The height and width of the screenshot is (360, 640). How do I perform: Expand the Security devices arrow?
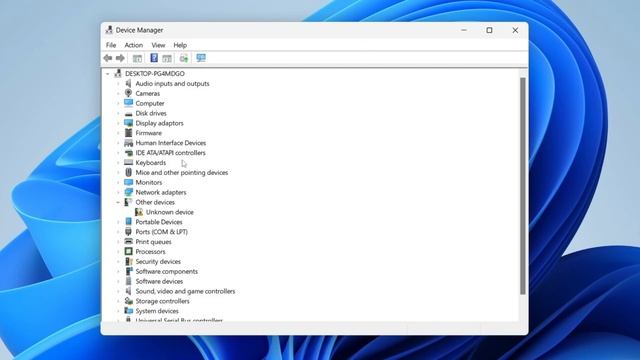tap(118, 261)
